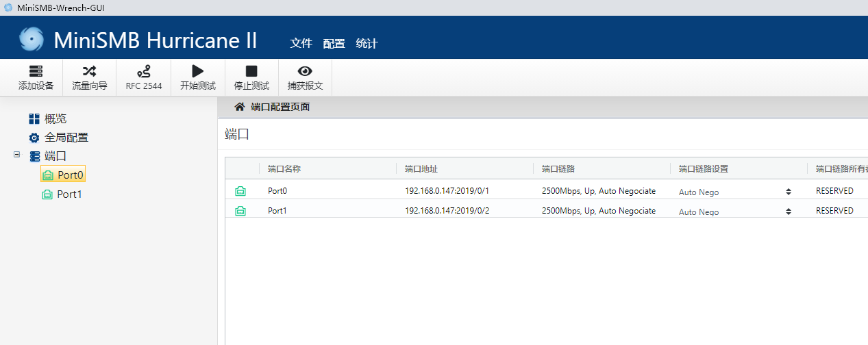
Task: Launch the RFC 2544 test tool
Action: [144, 78]
